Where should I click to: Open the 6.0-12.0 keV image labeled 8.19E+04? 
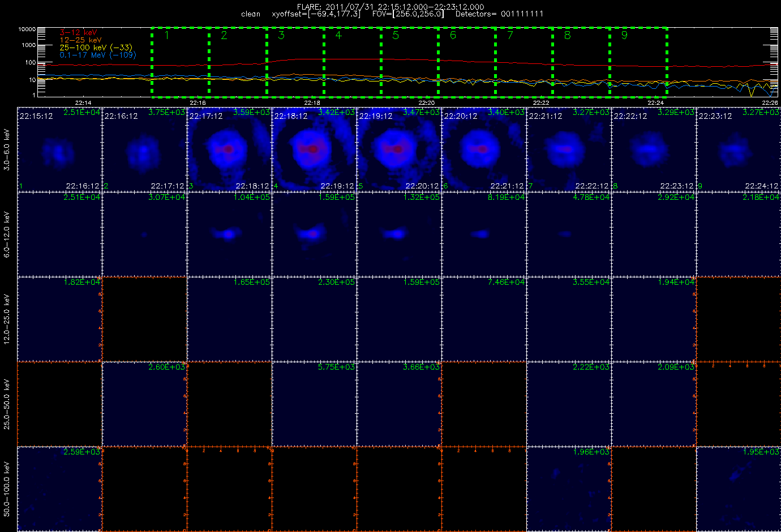[x=484, y=234]
